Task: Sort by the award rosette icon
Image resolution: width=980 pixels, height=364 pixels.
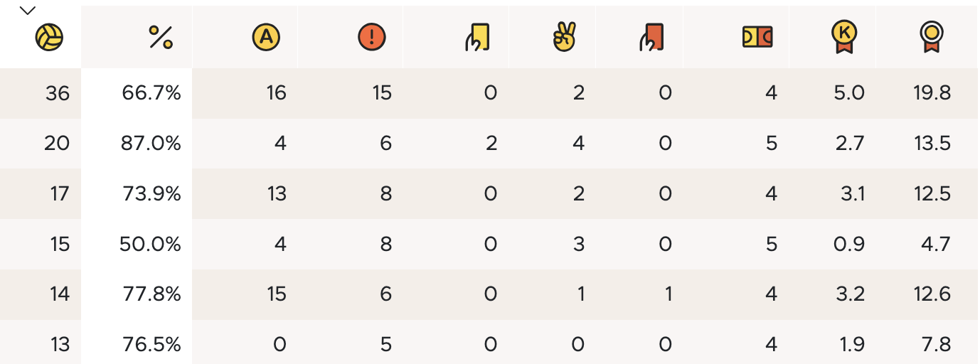Action: [930, 38]
